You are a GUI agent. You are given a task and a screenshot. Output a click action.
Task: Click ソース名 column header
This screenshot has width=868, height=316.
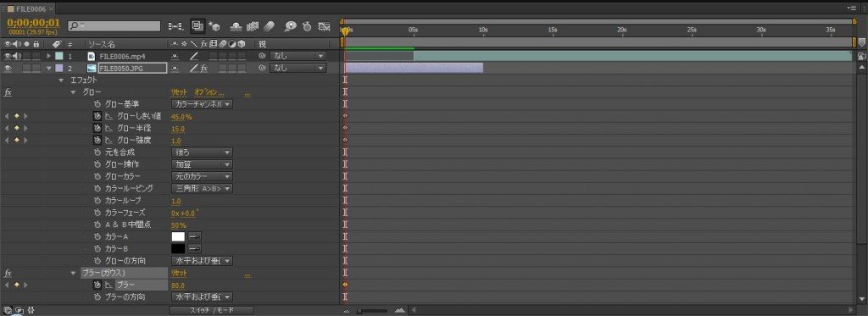[102, 44]
